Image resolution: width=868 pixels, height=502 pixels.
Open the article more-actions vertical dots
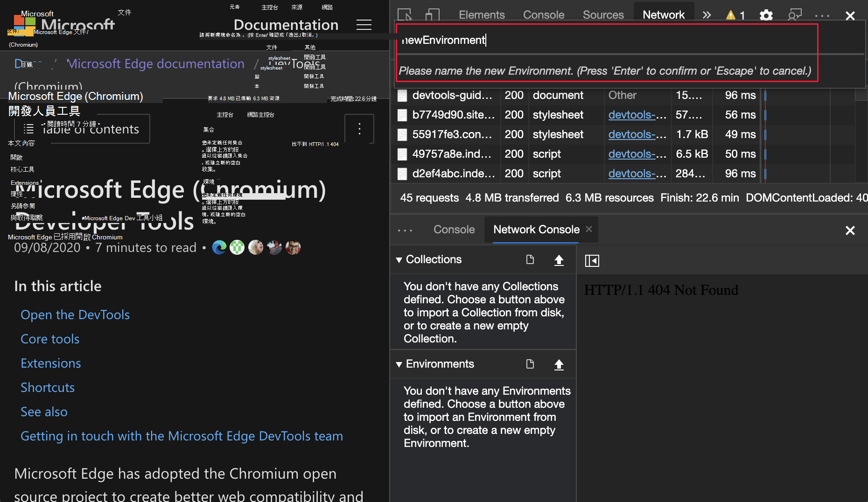pos(359,129)
